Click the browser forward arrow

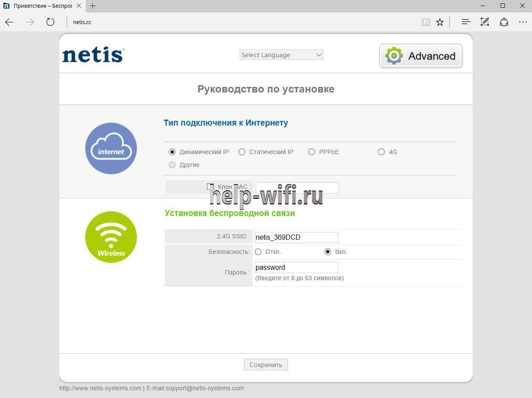tap(30, 22)
